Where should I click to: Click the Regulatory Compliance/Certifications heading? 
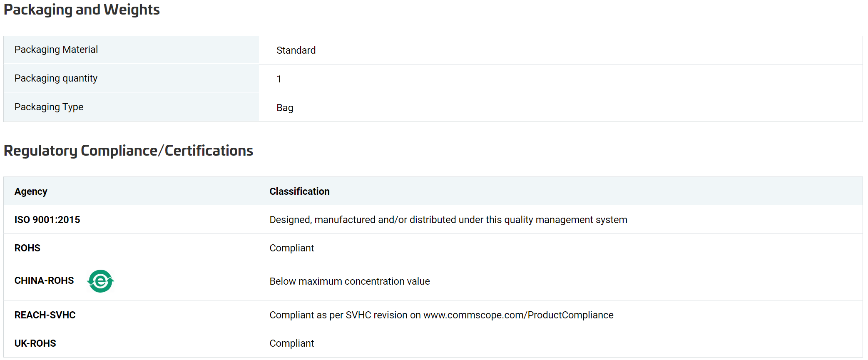[128, 151]
